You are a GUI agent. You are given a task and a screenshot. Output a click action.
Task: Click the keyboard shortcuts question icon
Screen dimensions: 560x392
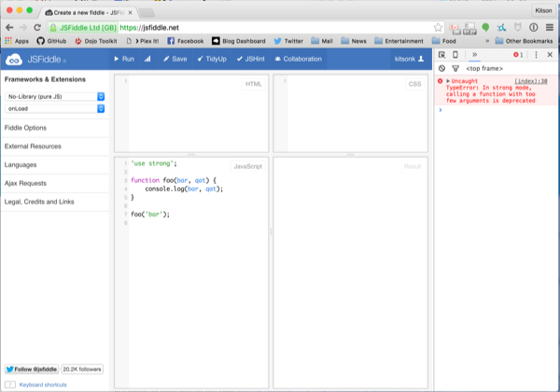[10, 385]
